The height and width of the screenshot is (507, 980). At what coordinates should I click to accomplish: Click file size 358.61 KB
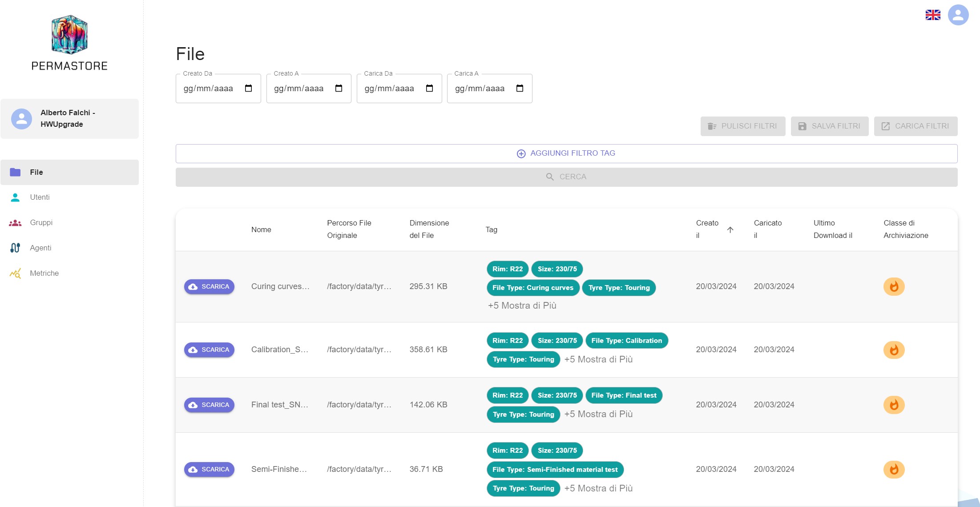[x=428, y=350]
